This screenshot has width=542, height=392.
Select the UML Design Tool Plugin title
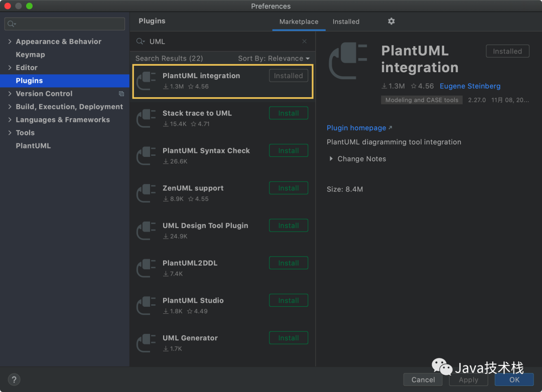point(205,226)
